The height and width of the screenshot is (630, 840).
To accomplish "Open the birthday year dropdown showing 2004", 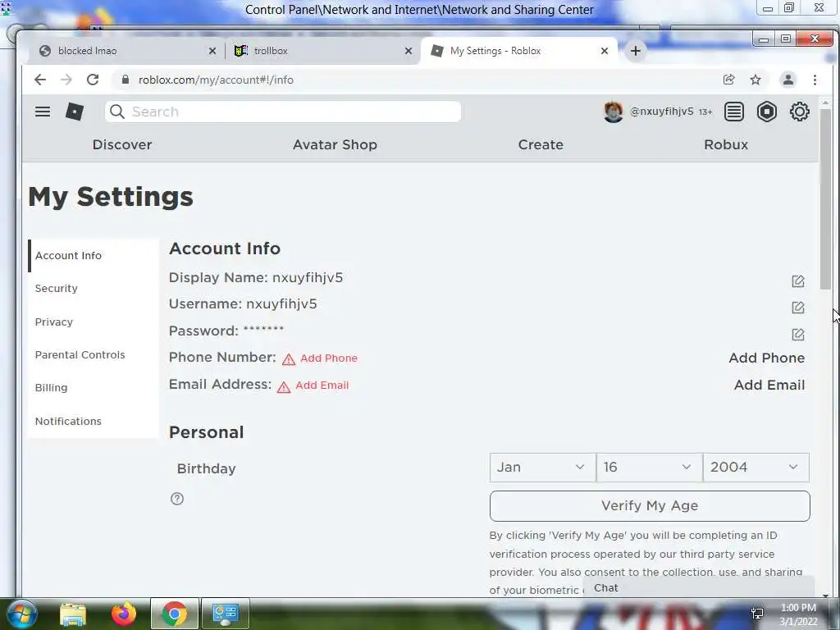I will [x=756, y=467].
